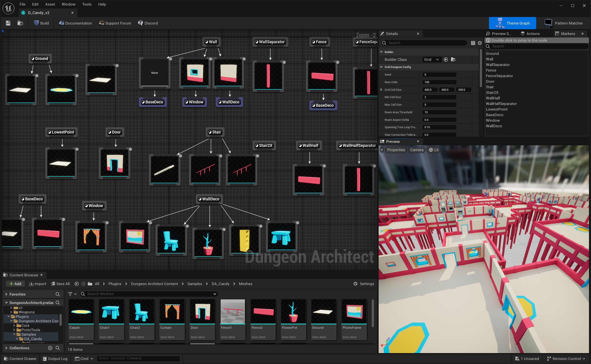Open the Preview viewport options dropdown arrow
Screen dimensions: 591x364
(x=382, y=150)
